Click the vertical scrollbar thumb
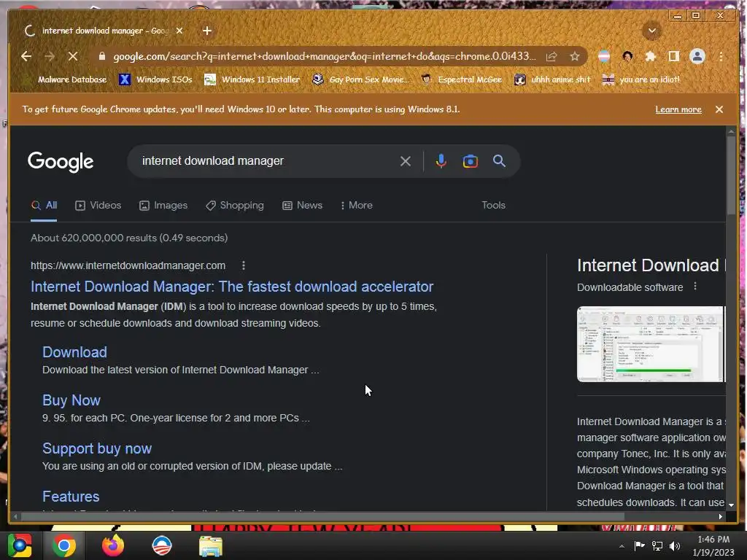 (x=731, y=175)
